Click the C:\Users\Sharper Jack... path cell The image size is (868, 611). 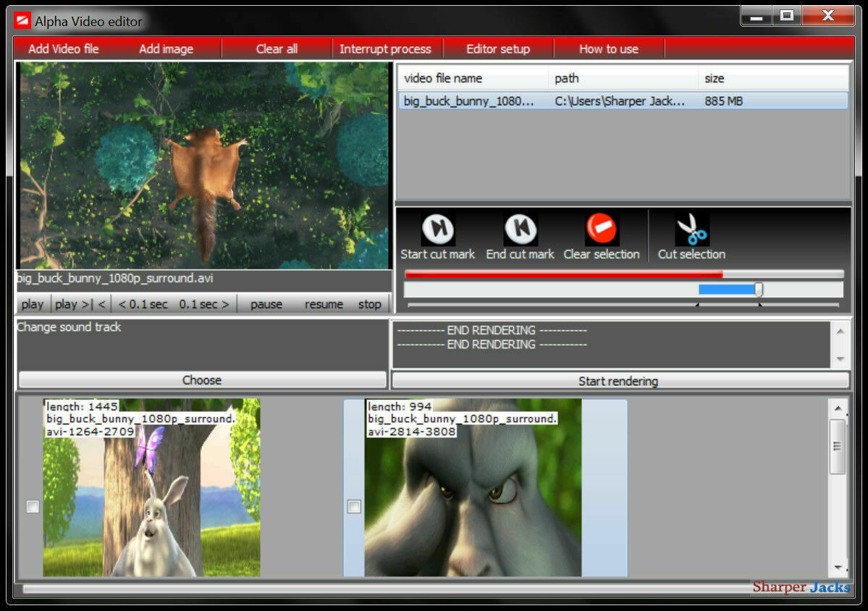click(x=620, y=101)
